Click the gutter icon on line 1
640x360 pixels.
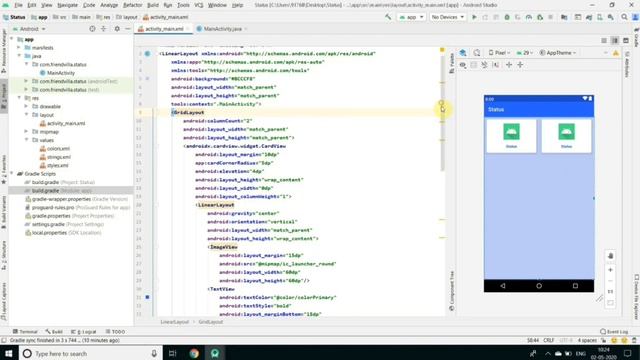[x=147, y=53]
